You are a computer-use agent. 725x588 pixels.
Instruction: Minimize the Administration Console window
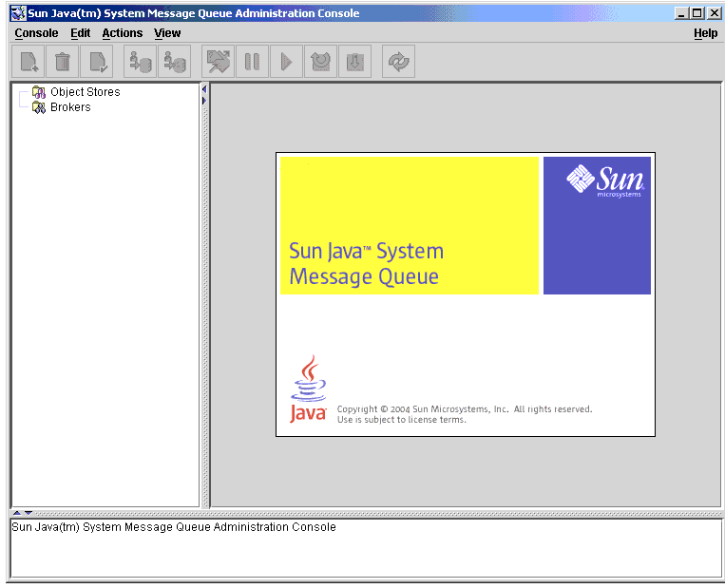point(681,13)
